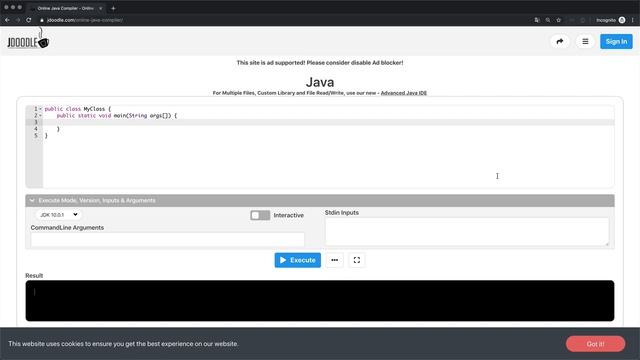This screenshot has width=640, height=360.
Task: Go back with browser back arrow
Action: coord(7,20)
